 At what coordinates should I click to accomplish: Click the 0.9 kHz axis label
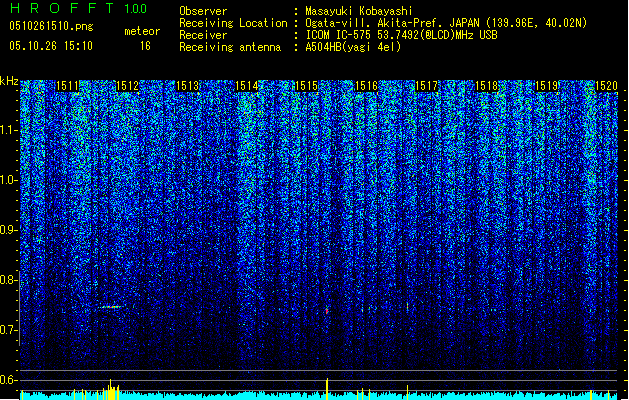click(x=9, y=230)
